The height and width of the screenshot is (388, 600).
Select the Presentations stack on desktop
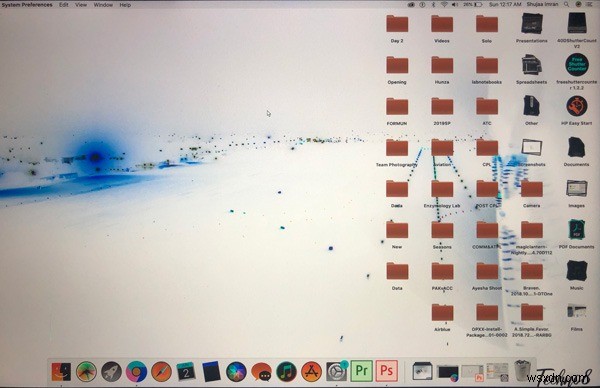pyautogui.click(x=532, y=24)
